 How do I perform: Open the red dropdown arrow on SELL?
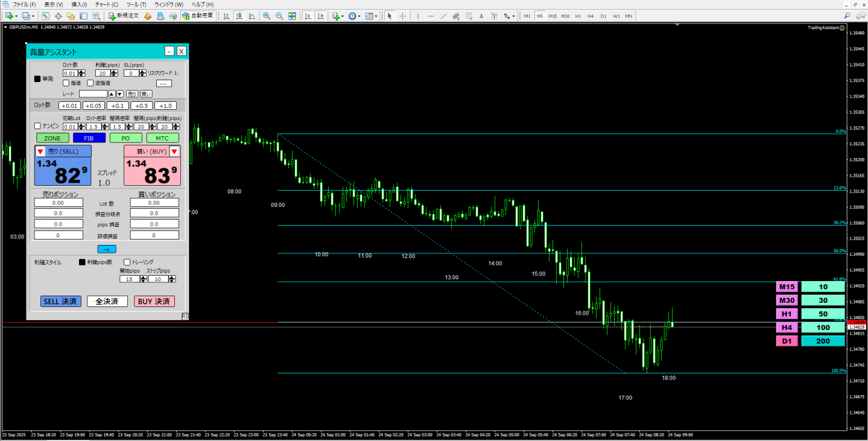40,151
